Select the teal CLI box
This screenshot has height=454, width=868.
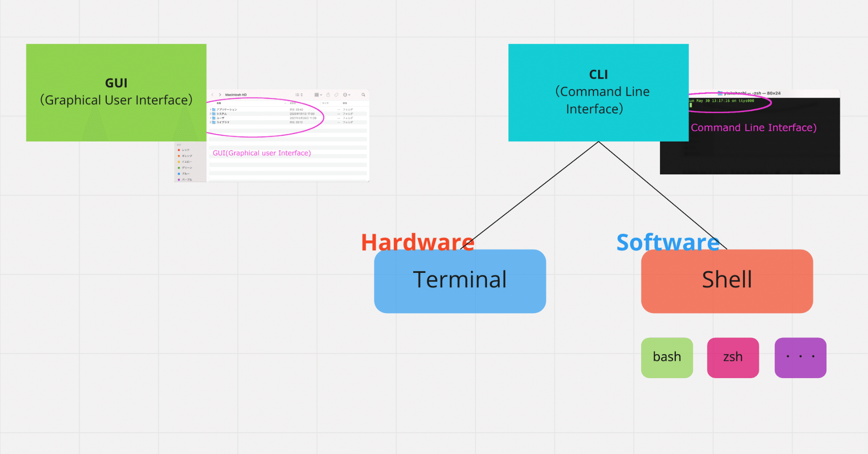click(599, 93)
